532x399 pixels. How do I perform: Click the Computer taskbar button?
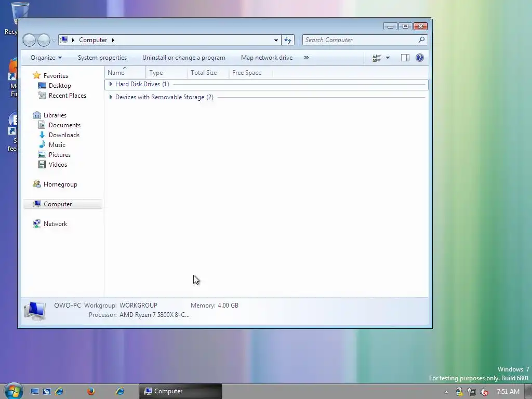[180, 391]
